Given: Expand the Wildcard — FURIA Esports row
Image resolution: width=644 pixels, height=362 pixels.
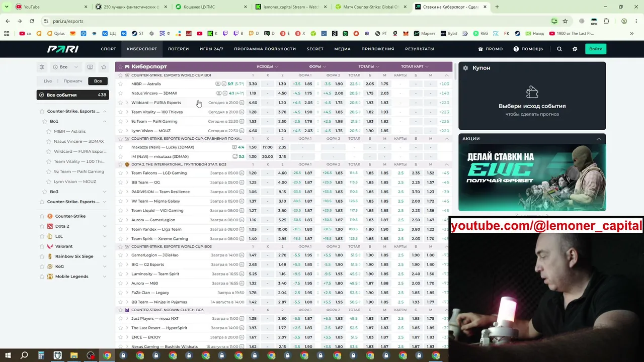Looking at the screenshot, I should (127, 103).
